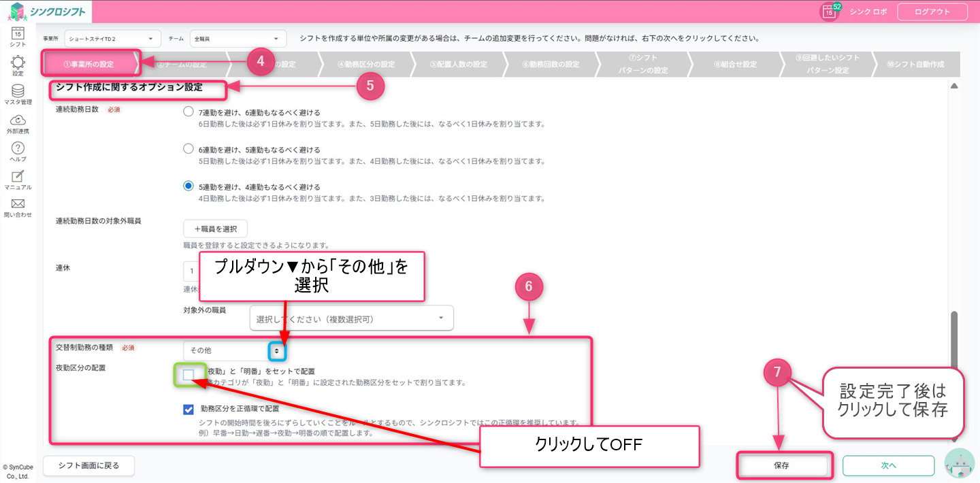Click the 保存 button

point(781,466)
